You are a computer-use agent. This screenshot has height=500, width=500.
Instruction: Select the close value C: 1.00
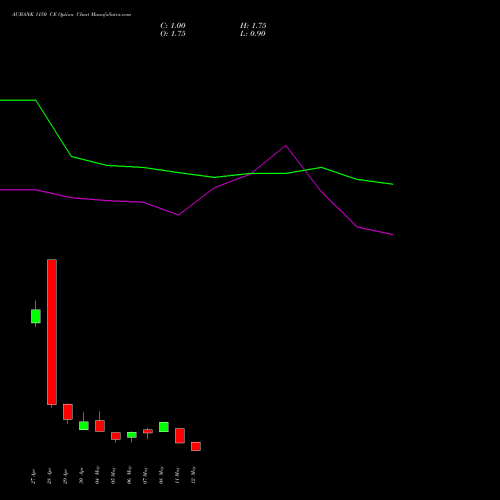173,26
